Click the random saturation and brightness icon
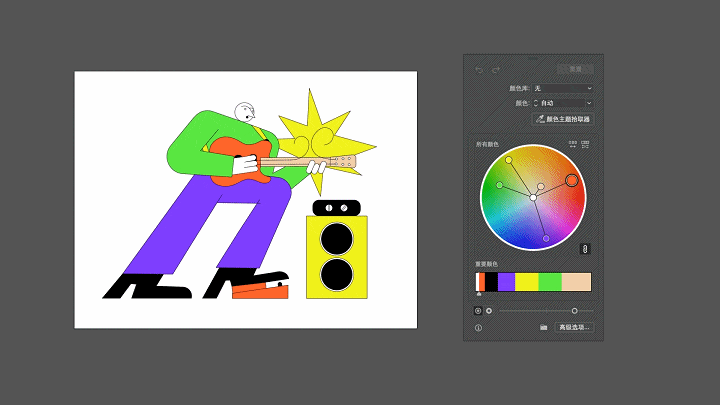The height and width of the screenshot is (405, 720). coord(586,145)
